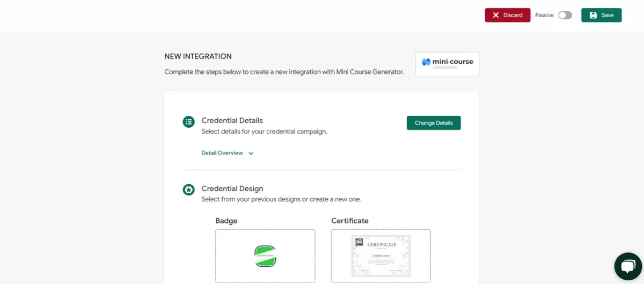Open the Change Details button
Viewport: 644px width, 284px height.
pyautogui.click(x=434, y=123)
